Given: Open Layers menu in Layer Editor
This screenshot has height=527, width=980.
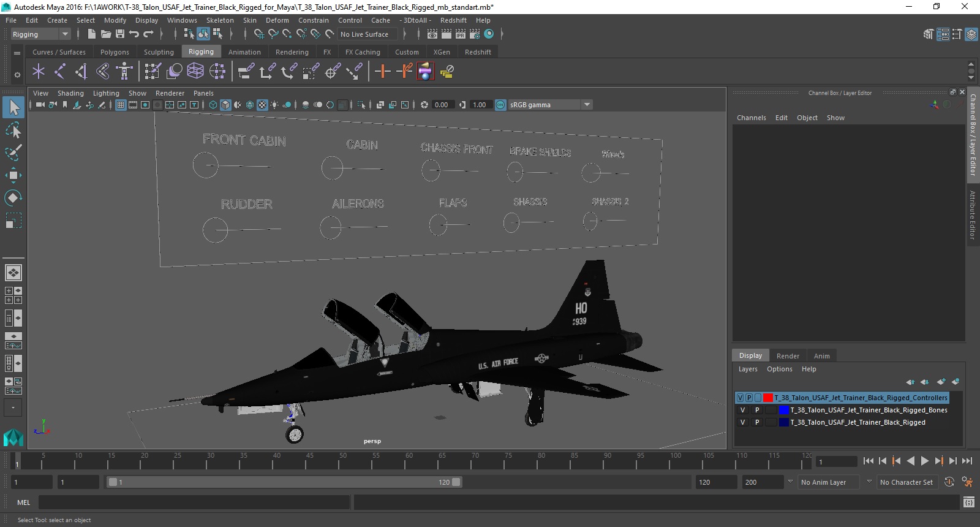Looking at the screenshot, I should [x=748, y=369].
